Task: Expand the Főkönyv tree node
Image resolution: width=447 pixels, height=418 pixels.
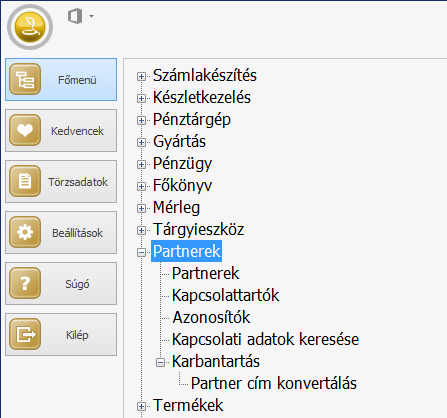Action: tap(141, 186)
